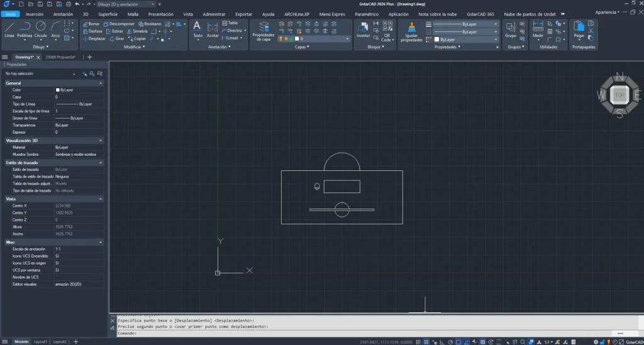Open workspace settings gear in status bar
This screenshot has height=345, width=644.
[596, 341]
